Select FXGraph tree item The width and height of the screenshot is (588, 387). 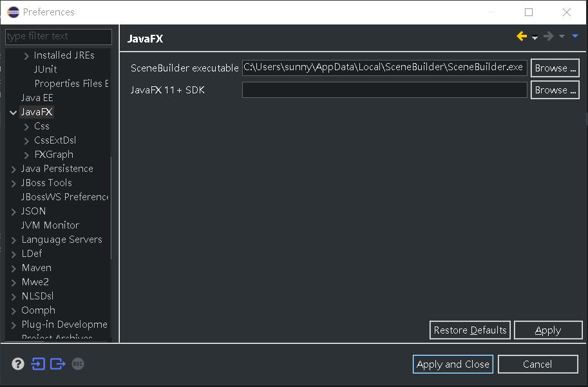[x=53, y=155]
